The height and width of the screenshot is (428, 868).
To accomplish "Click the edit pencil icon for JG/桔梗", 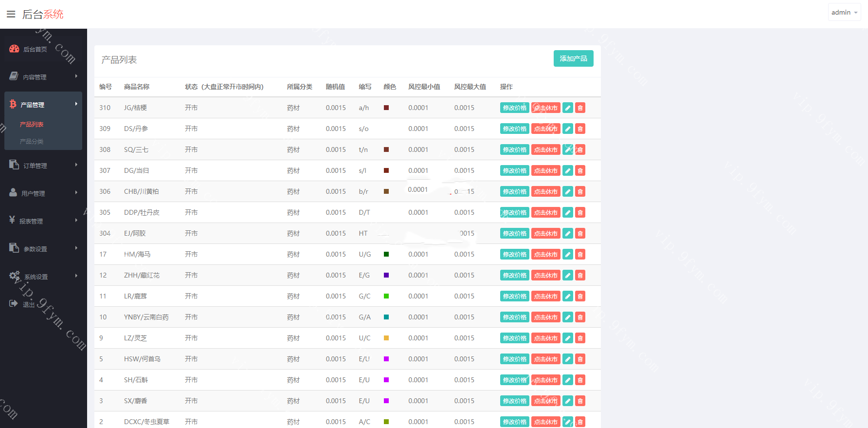I will [x=567, y=108].
